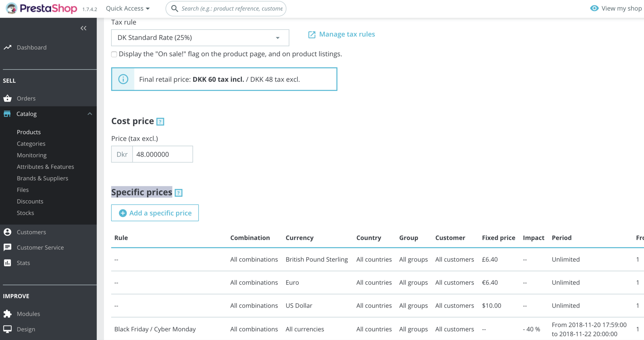Open the Design menu item

26,329
